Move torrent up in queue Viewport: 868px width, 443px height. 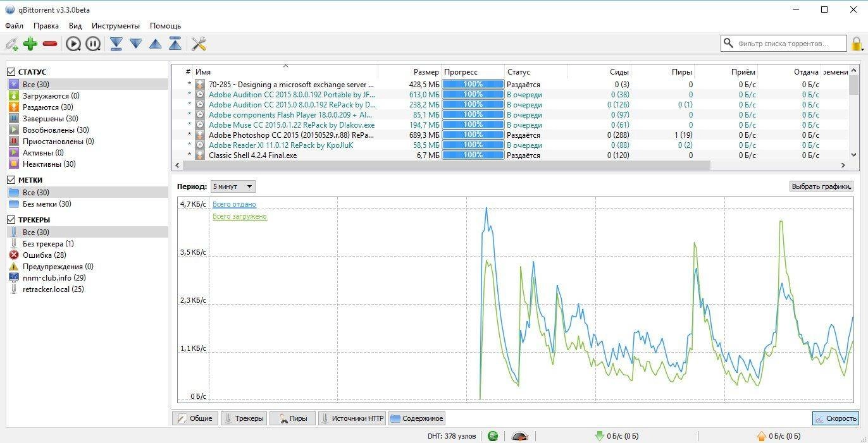(x=156, y=44)
